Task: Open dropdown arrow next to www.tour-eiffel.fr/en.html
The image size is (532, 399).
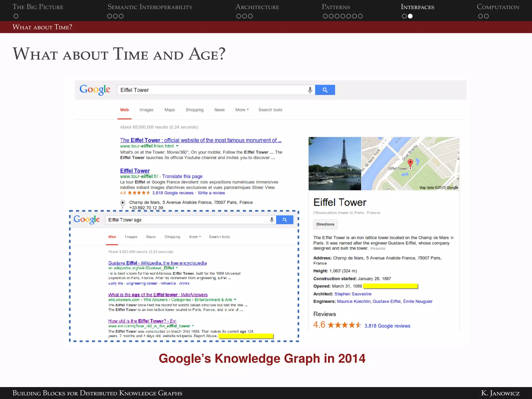Action: click(177, 146)
